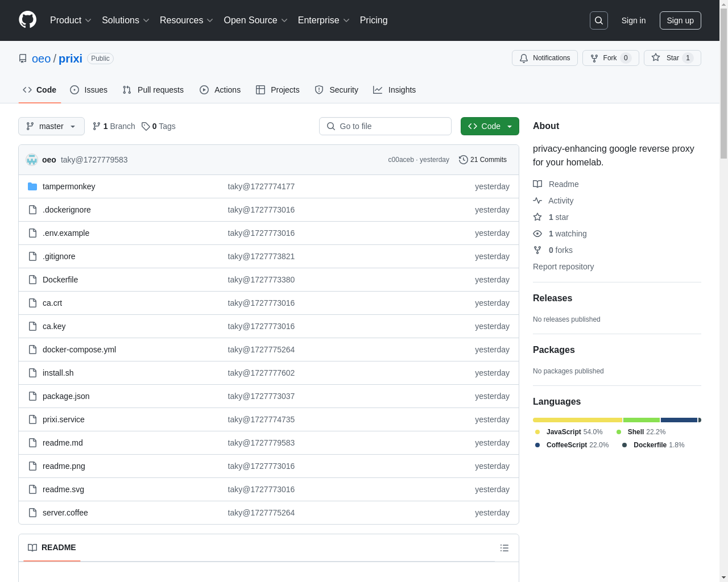Expand the Product menu
Viewport: 728px width, 582px height.
tap(71, 20)
